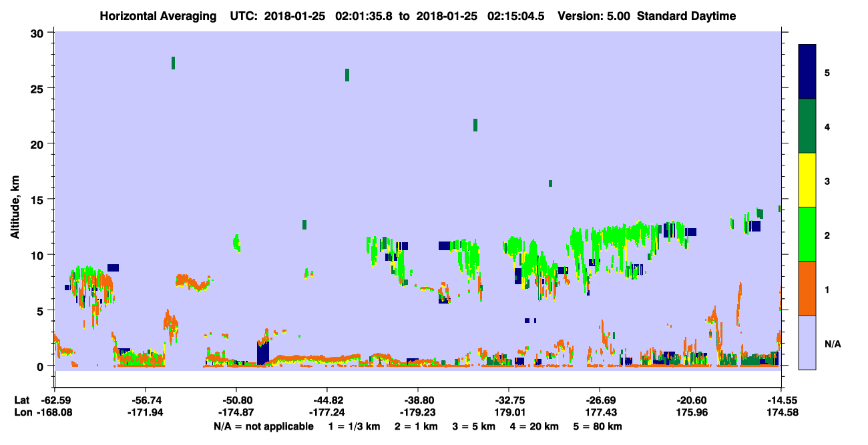The height and width of the screenshot is (445, 868).
Task: Click latitude value -62.59
Action: (55, 400)
